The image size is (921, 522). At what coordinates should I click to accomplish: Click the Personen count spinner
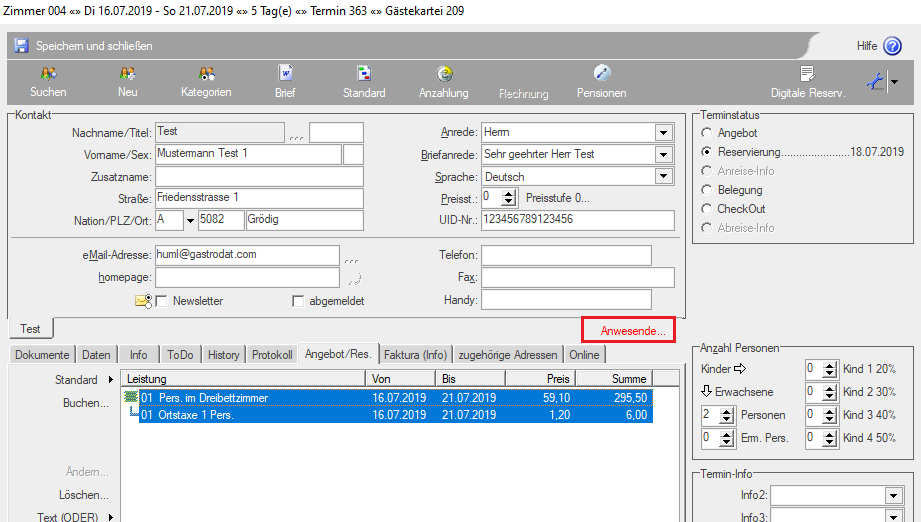[x=727, y=415]
